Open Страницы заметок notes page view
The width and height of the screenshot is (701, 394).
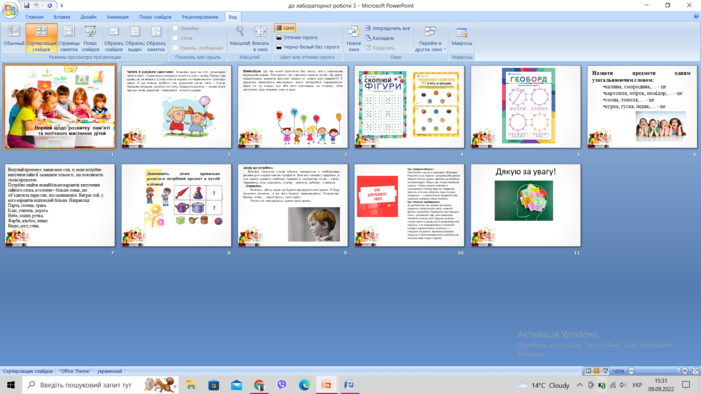[69, 38]
